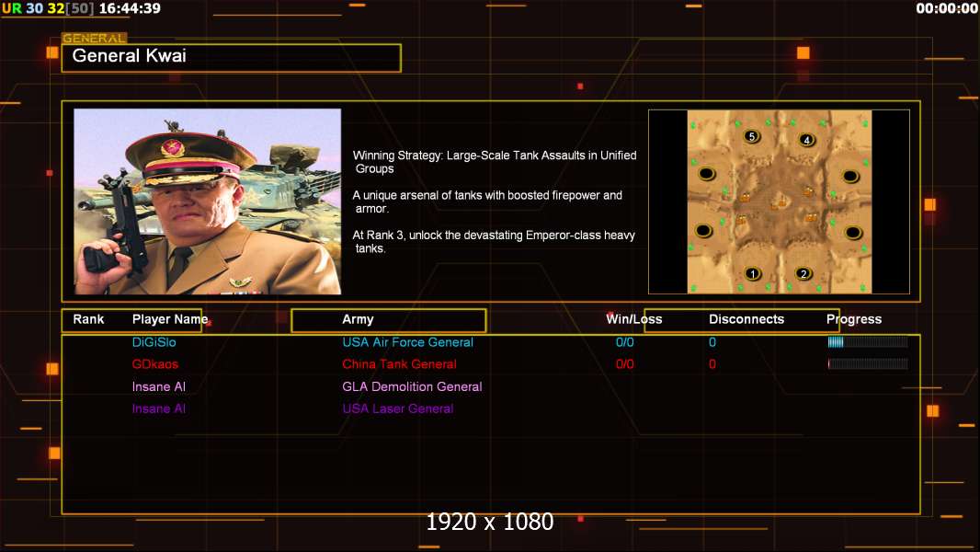This screenshot has width=980, height=552.
Task: Click the Progress column header
Action: coord(854,319)
